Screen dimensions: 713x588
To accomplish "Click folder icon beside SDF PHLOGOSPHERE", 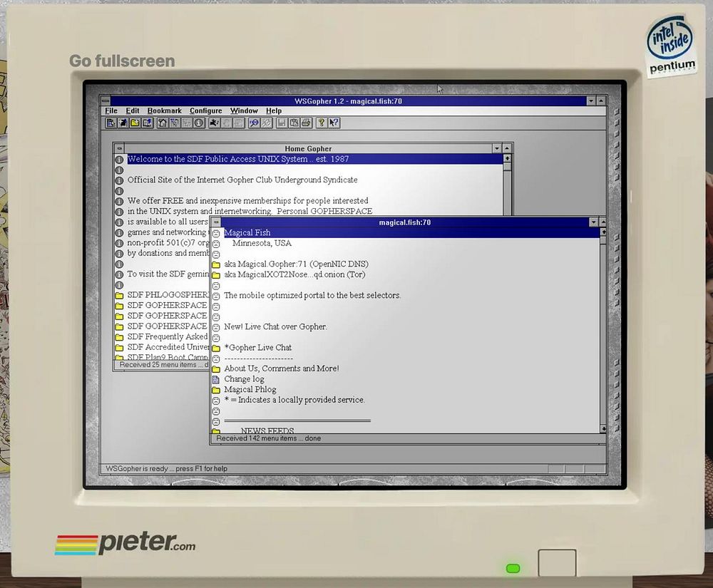I will 119,295.
